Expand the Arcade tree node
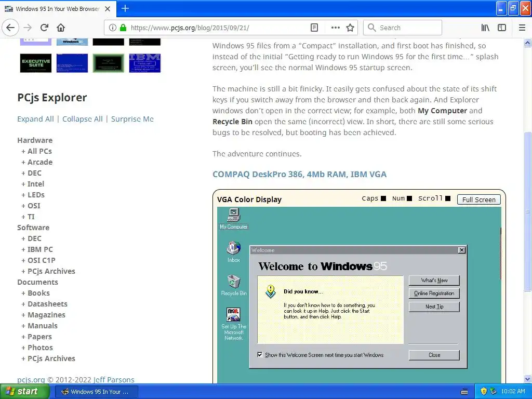The width and height of the screenshot is (532, 399). coord(37,162)
